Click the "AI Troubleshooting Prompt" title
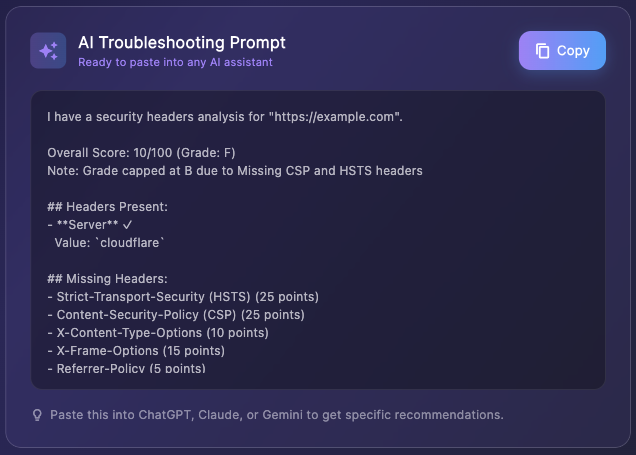Screen dimensions: 636x455 (182, 43)
